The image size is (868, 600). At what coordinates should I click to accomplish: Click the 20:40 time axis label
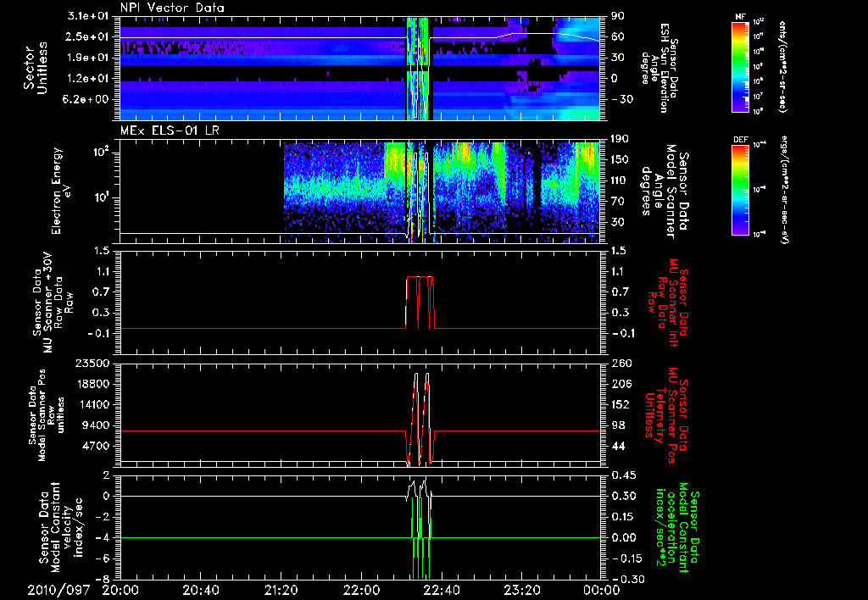click(x=200, y=591)
